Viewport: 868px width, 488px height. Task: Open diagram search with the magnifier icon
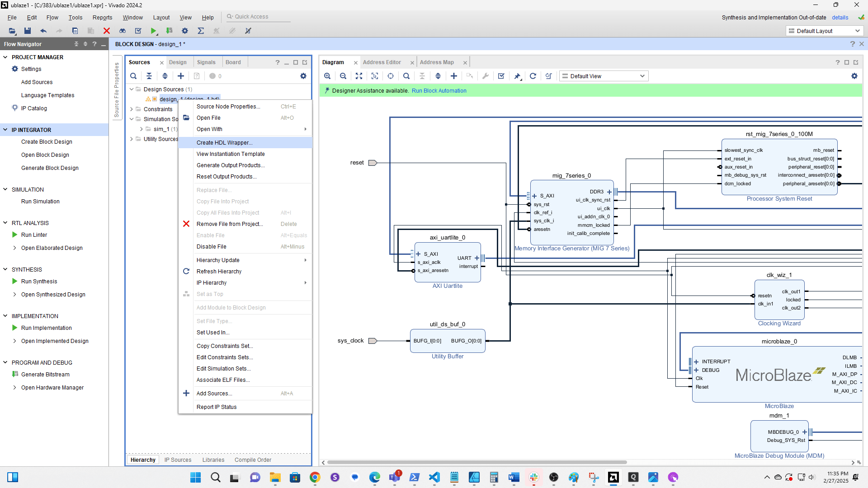[406, 75]
